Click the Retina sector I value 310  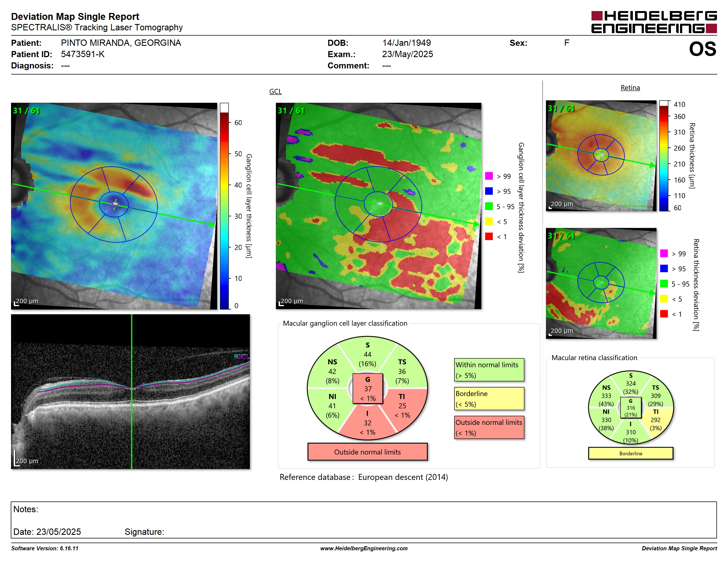click(630, 432)
